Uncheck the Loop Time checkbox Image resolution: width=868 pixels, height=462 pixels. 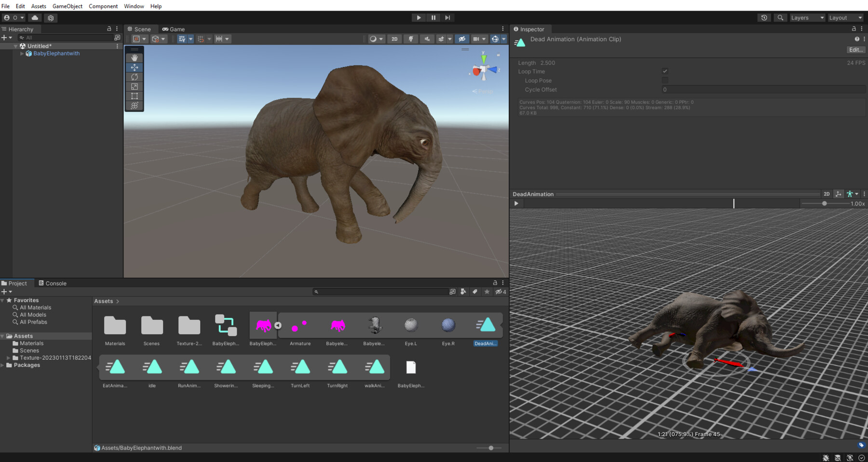pyautogui.click(x=665, y=71)
